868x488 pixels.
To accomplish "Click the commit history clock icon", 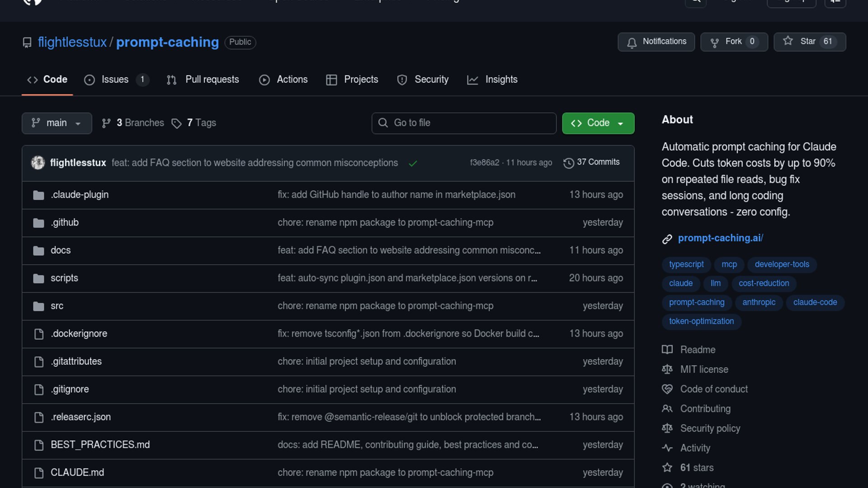I will [568, 163].
